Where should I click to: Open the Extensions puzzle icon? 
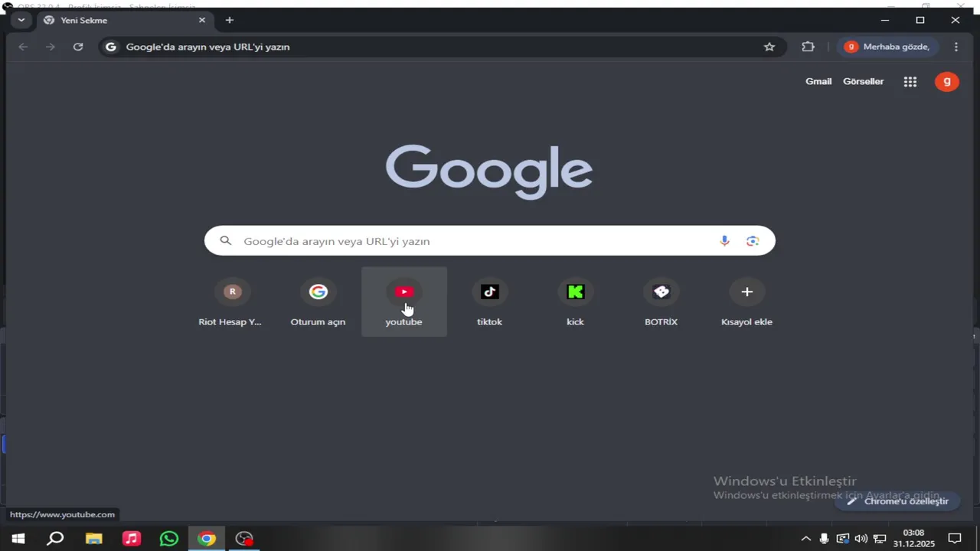click(x=808, y=47)
